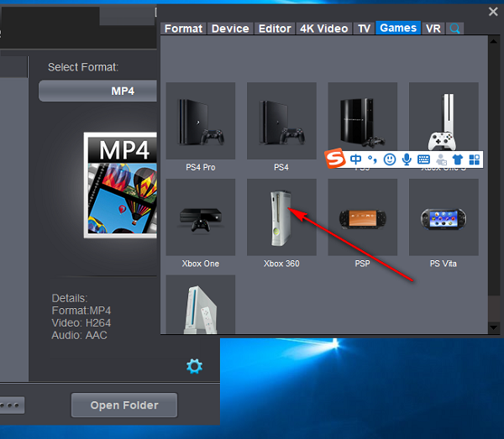Toggle Chinese input mode in Sogou bar
Image resolution: width=504 pixels, height=439 pixels.
click(356, 159)
